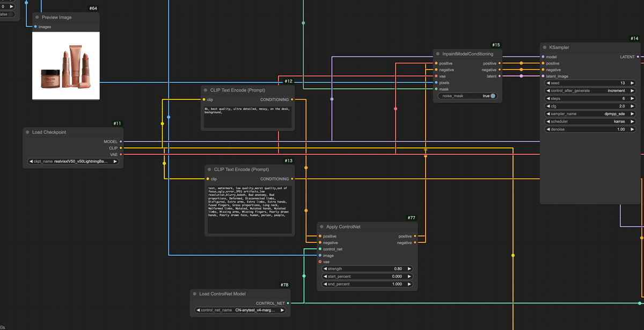Toggle the noise_mask switch off

coord(493,96)
